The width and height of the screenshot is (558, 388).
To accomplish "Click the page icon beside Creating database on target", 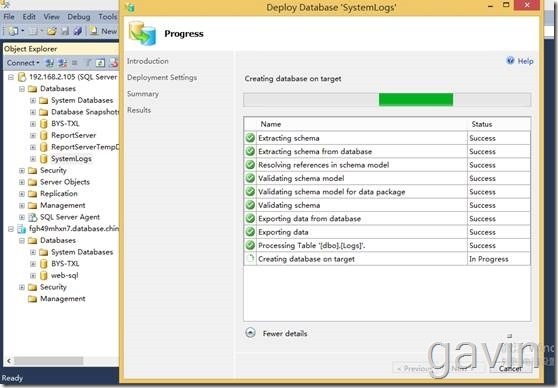I will click(x=251, y=258).
